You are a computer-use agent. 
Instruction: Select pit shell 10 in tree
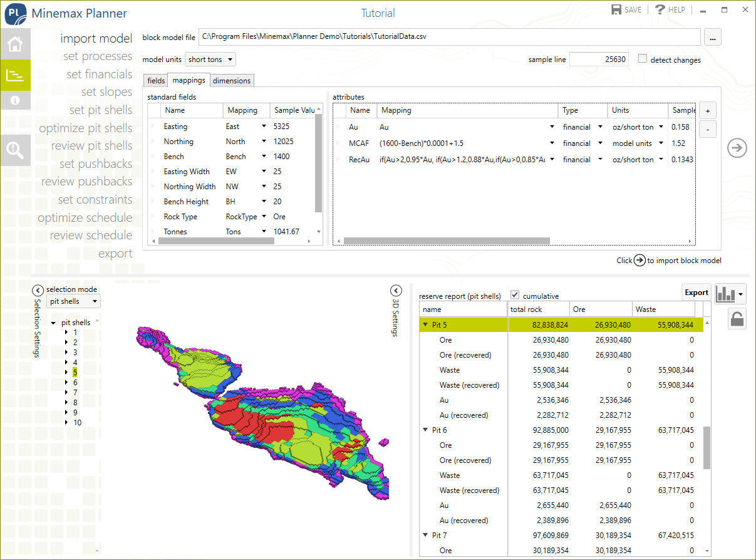point(77,423)
